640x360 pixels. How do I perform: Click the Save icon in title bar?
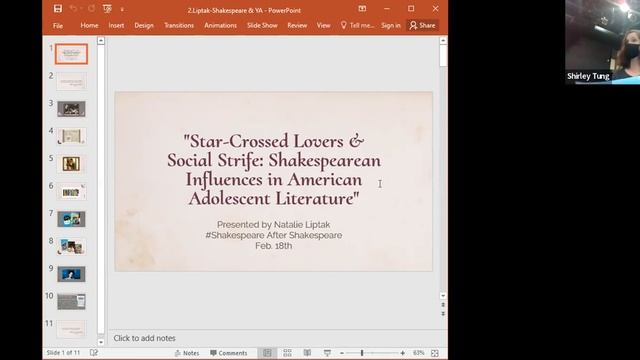[58, 9]
